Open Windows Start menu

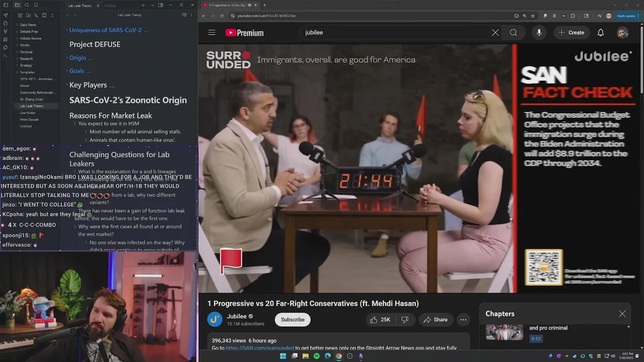click(283, 356)
